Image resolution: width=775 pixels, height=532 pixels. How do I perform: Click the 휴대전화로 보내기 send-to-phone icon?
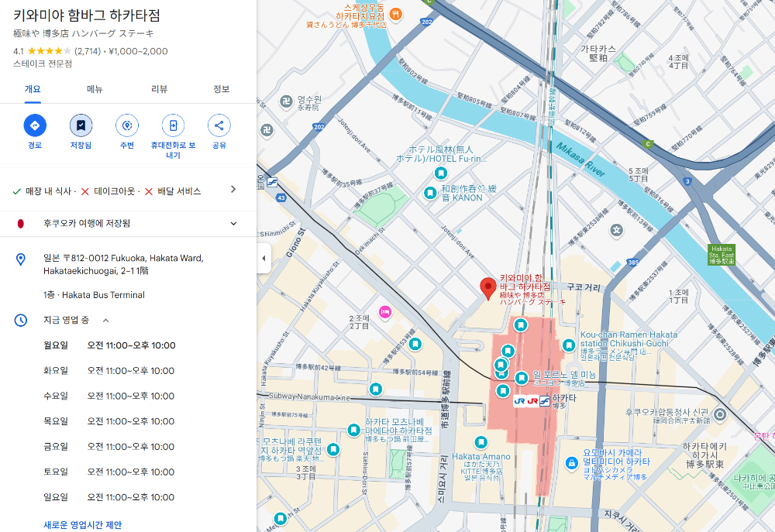pyautogui.click(x=173, y=125)
